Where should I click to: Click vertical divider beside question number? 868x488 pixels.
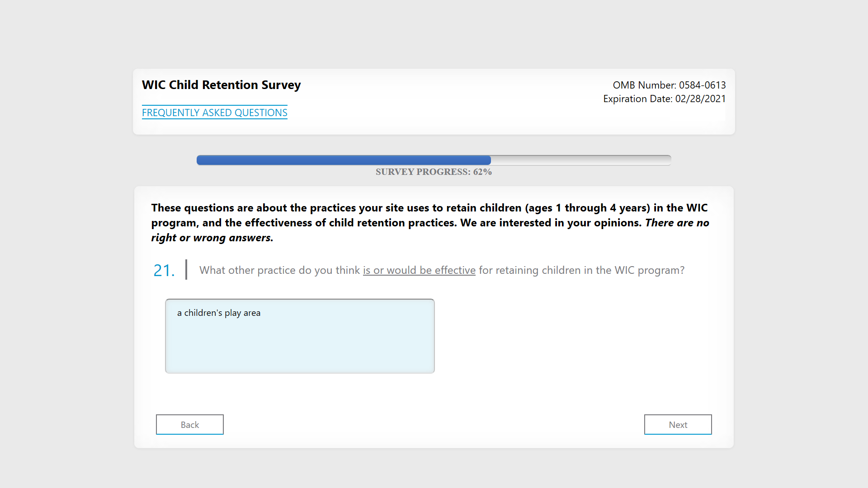pyautogui.click(x=186, y=270)
